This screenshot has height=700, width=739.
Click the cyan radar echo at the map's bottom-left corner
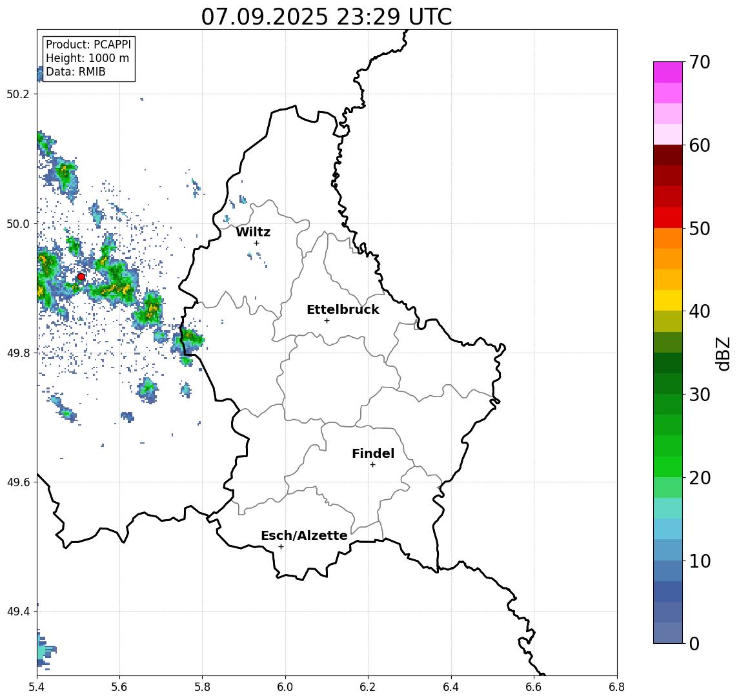[46, 650]
